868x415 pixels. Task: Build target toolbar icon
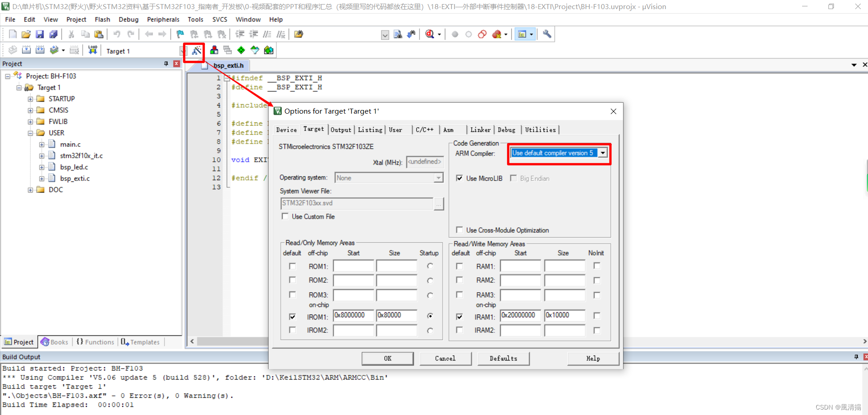click(26, 50)
